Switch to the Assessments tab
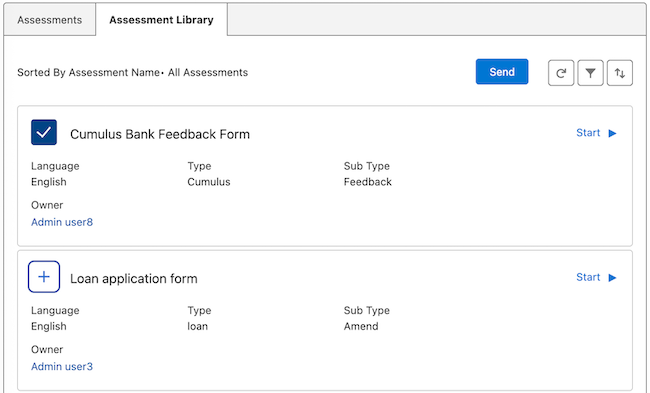The image size is (650, 393). pos(50,20)
